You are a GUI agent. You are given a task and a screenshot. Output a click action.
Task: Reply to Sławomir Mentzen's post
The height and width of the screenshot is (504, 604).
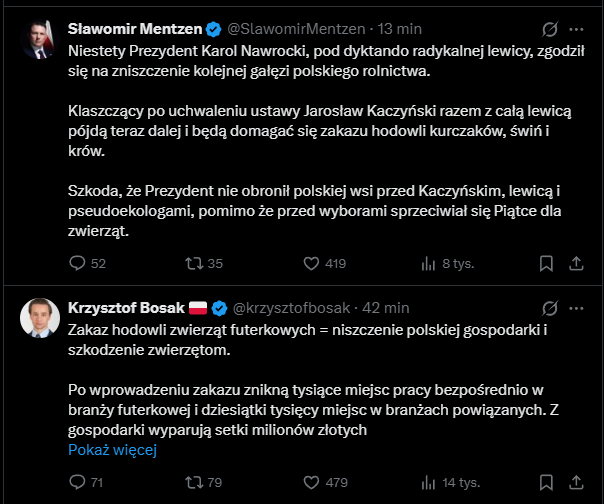pos(78,264)
